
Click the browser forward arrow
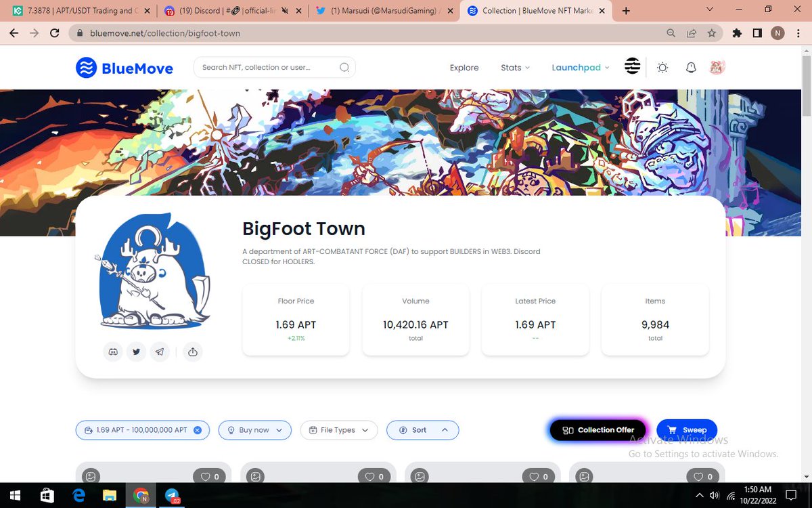click(x=35, y=33)
